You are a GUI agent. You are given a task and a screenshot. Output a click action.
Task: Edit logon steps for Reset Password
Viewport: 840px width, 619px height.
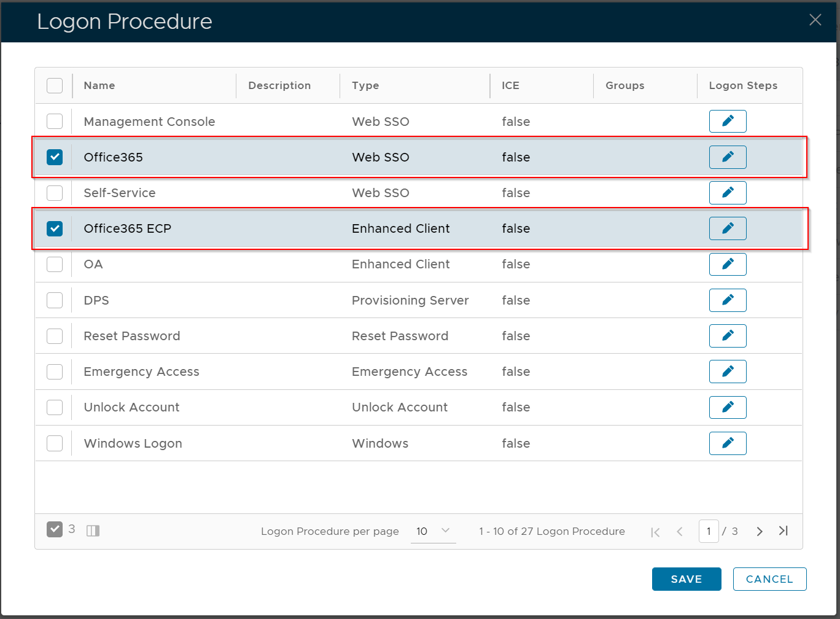click(x=728, y=336)
